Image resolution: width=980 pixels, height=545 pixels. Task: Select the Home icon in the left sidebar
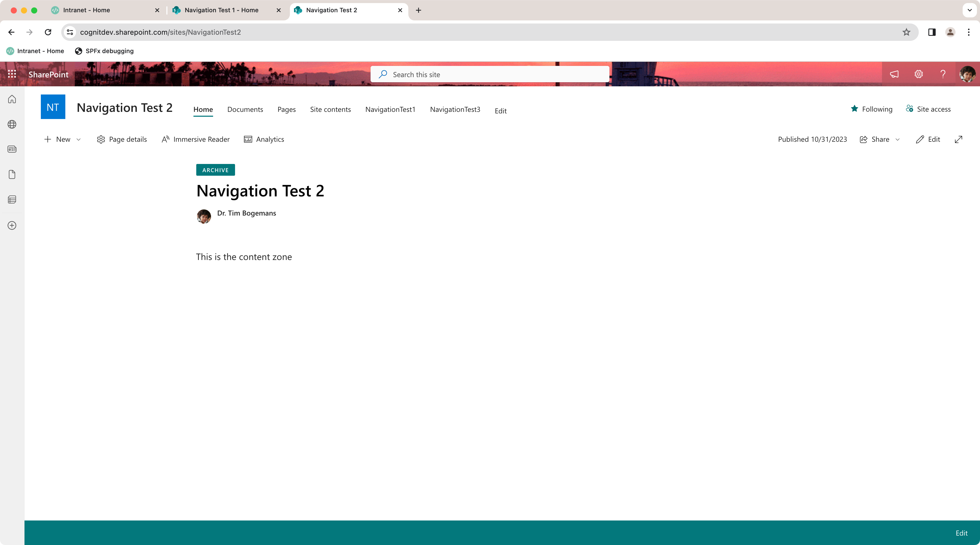[12, 99]
